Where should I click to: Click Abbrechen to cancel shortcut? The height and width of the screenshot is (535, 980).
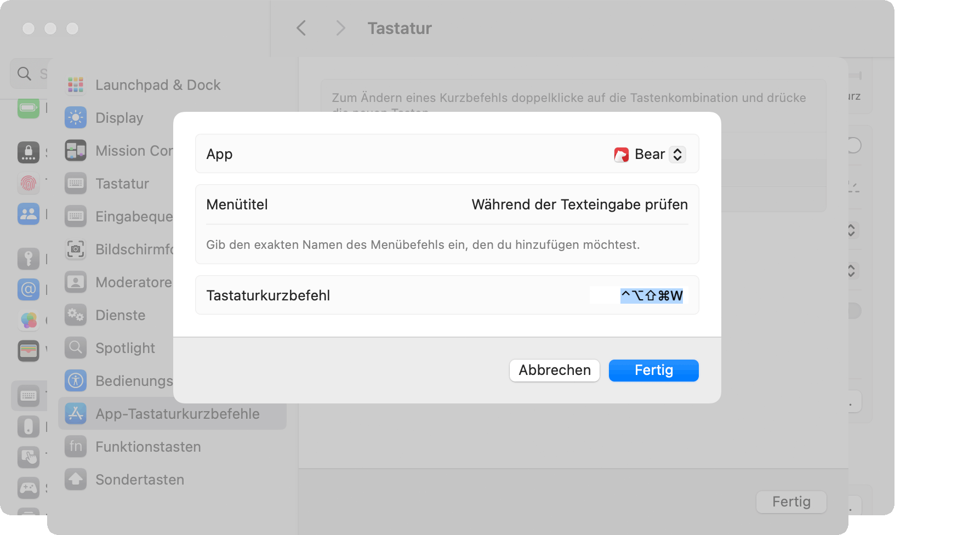click(555, 371)
